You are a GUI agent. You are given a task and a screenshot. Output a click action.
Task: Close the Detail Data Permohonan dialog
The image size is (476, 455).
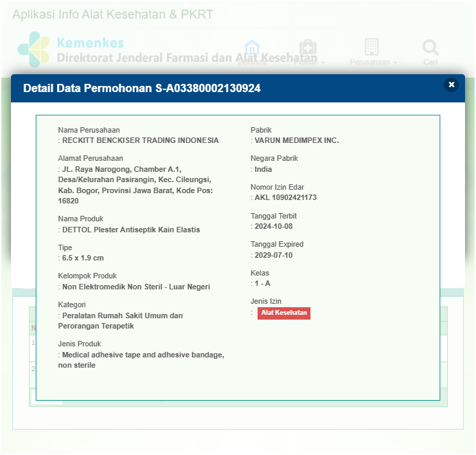pos(451,85)
